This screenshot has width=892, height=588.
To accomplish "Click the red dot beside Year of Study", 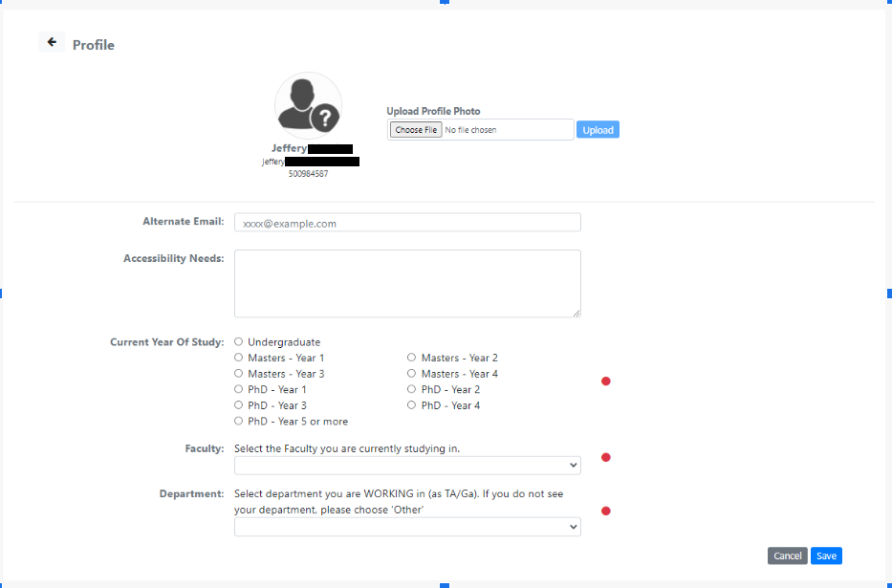I will [605, 381].
